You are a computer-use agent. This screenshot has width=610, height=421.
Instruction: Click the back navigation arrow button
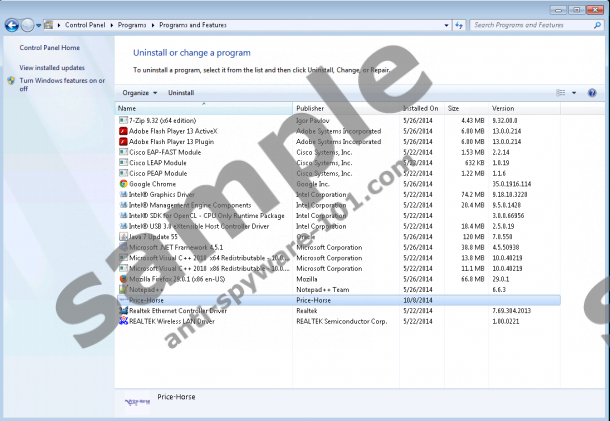pyautogui.click(x=12, y=23)
